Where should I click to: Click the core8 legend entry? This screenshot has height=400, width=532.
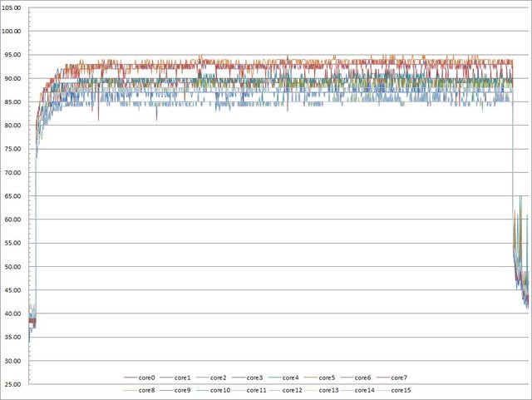click(x=148, y=389)
